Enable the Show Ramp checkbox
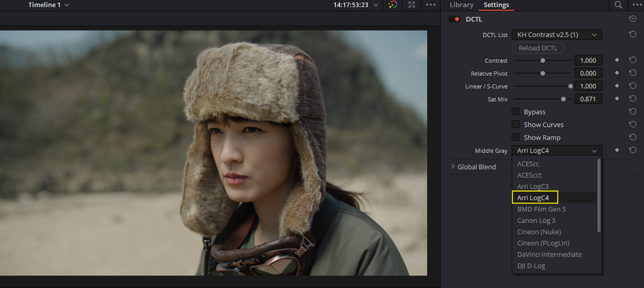 516,137
